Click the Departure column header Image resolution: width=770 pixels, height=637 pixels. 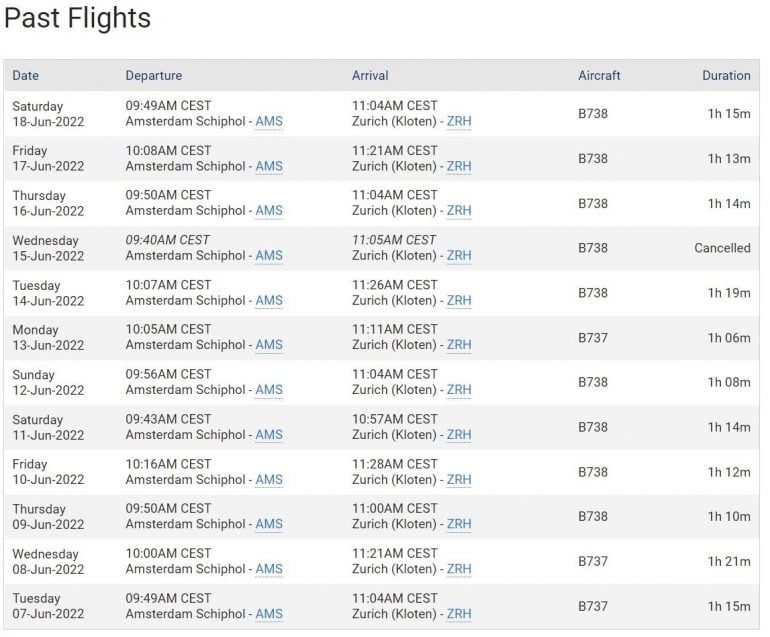tap(154, 76)
